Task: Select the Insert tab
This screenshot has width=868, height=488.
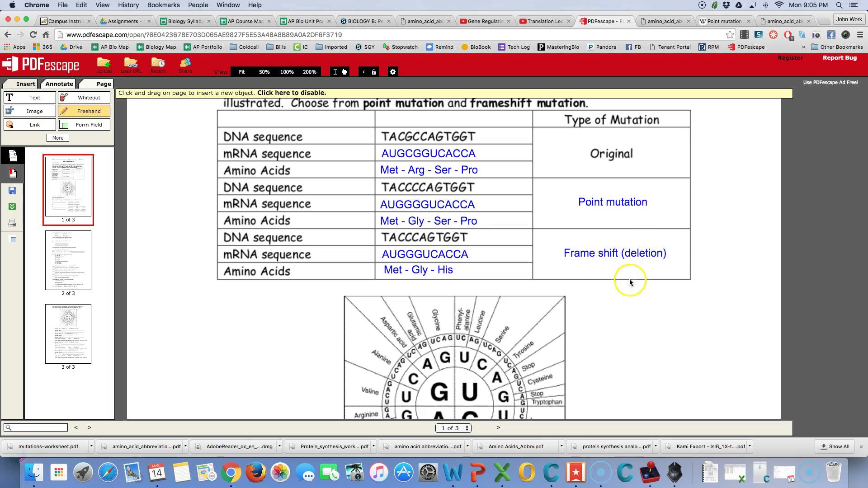Action: coord(26,84)
